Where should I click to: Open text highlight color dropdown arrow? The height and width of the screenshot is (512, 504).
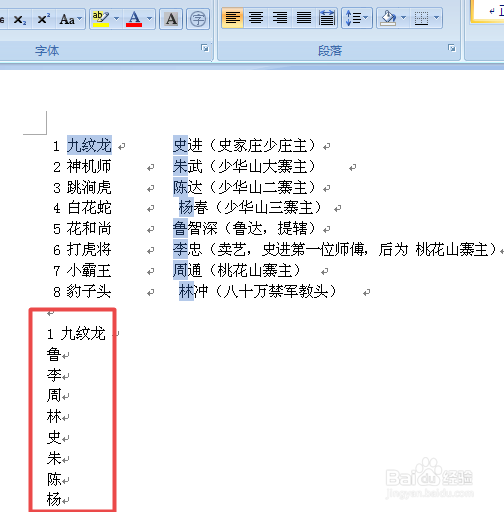(116, 18)
